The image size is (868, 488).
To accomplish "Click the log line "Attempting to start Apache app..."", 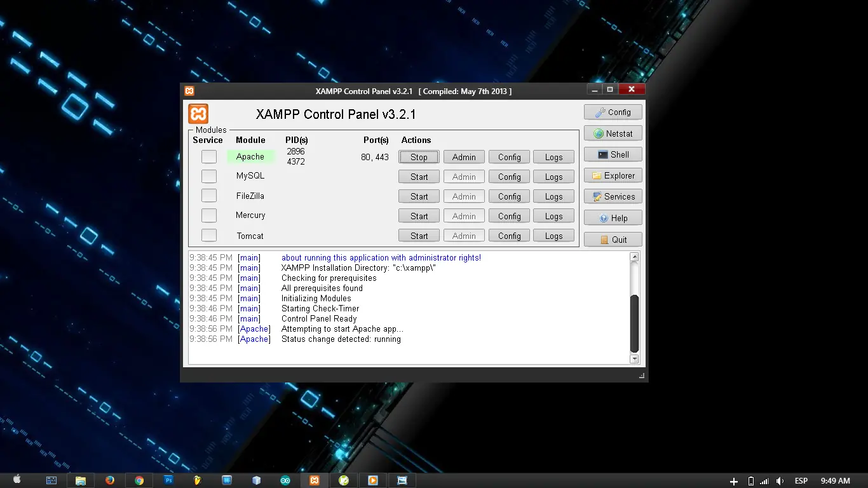I will 342,329.
